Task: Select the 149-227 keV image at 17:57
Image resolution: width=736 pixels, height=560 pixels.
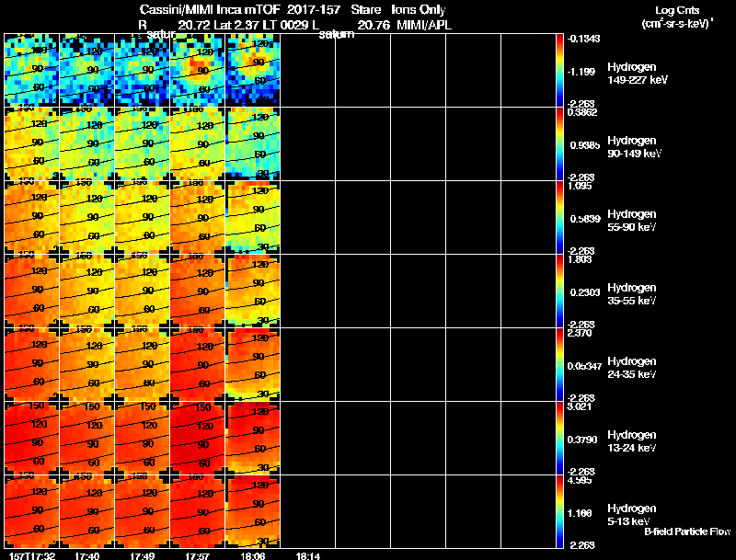Action: point(198,70)
